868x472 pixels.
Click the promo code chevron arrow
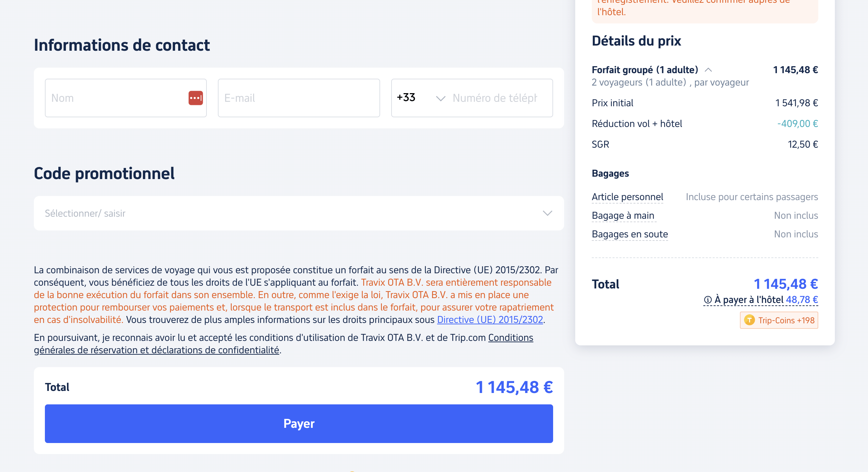pos(547,213)
